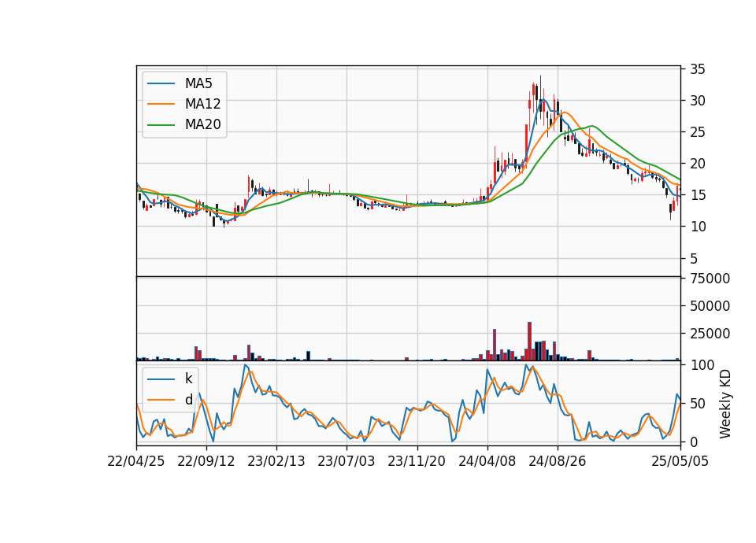Click the 22/09/12 date label

(206, 462)
